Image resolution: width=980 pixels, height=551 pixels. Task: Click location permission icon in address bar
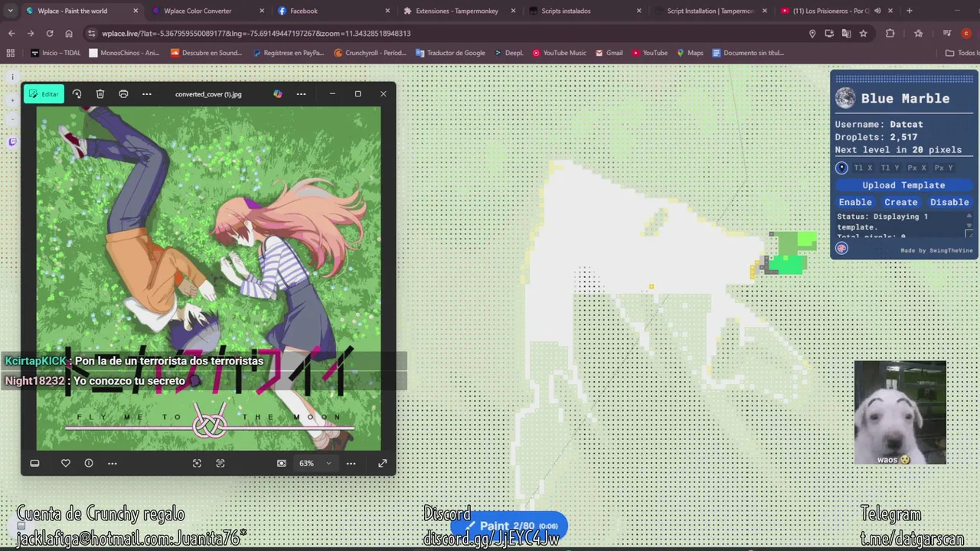click(812, 34)
